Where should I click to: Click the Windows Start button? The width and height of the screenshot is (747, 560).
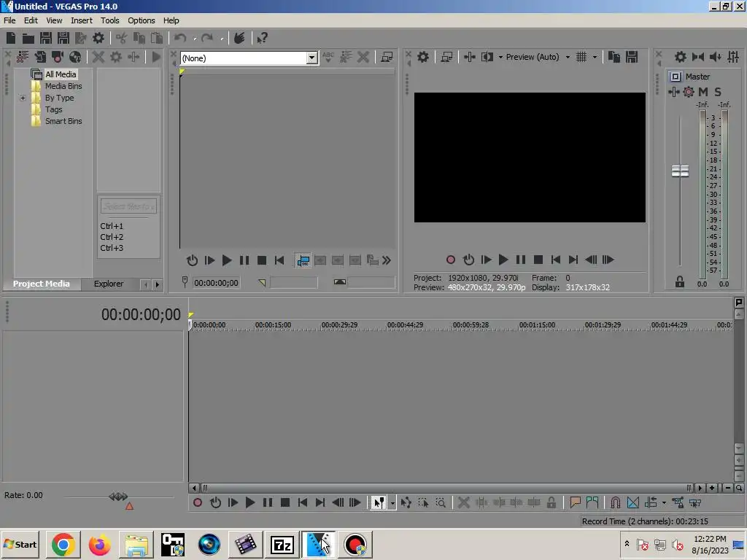20,544
